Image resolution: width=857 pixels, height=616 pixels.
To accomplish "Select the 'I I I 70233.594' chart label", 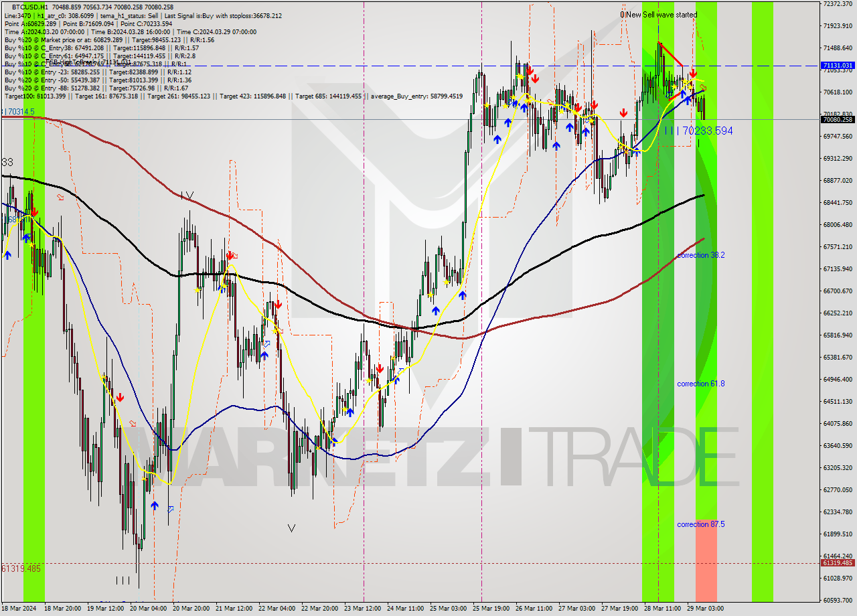I will 699,131.
